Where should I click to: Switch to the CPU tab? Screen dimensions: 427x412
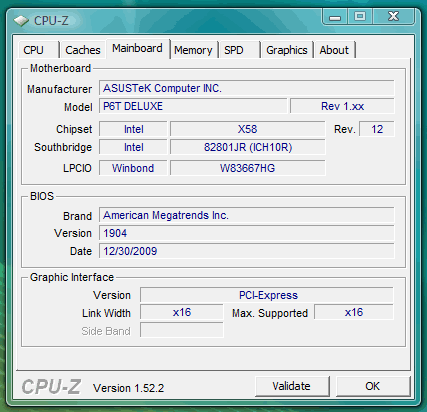pos(39,50)
